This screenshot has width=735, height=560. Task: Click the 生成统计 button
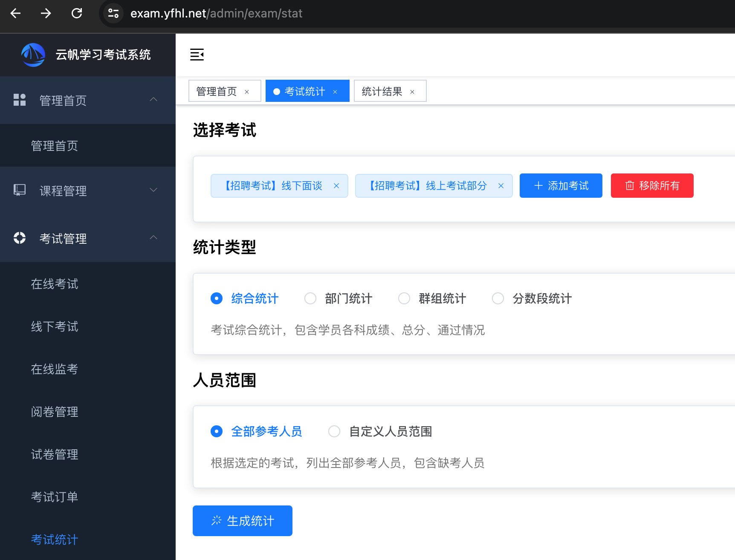(243, 521)
